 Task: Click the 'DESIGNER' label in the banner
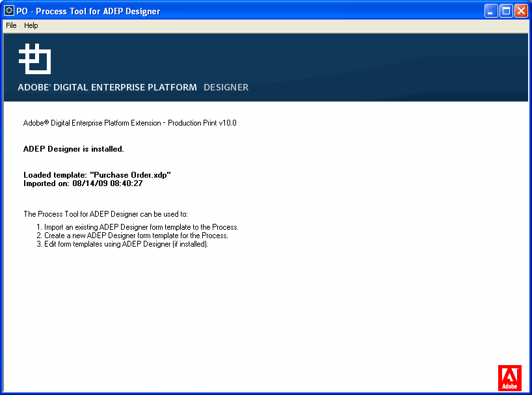(x=226, y=87)
